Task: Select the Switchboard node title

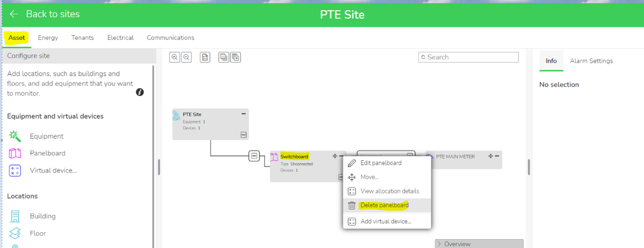Action: 294,157
